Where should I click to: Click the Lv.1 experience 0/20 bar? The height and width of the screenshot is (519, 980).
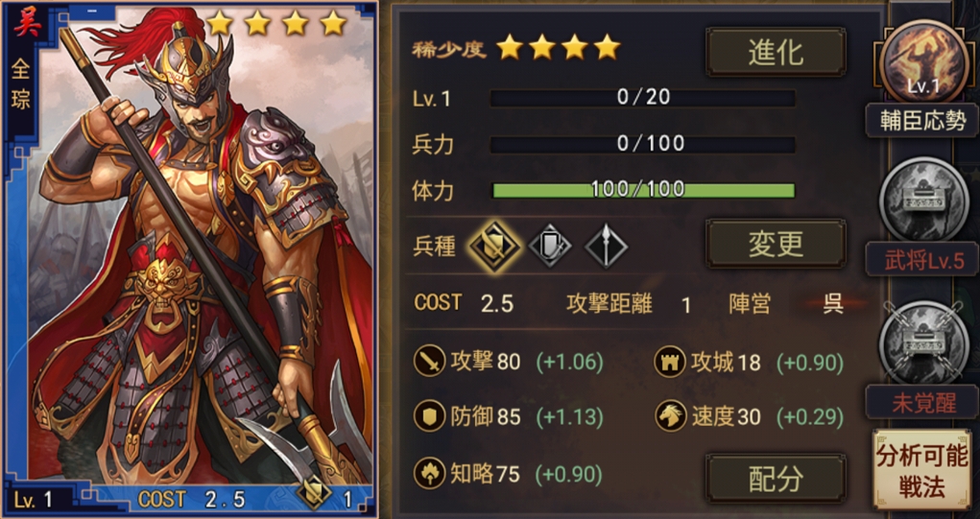click(643, 98)
